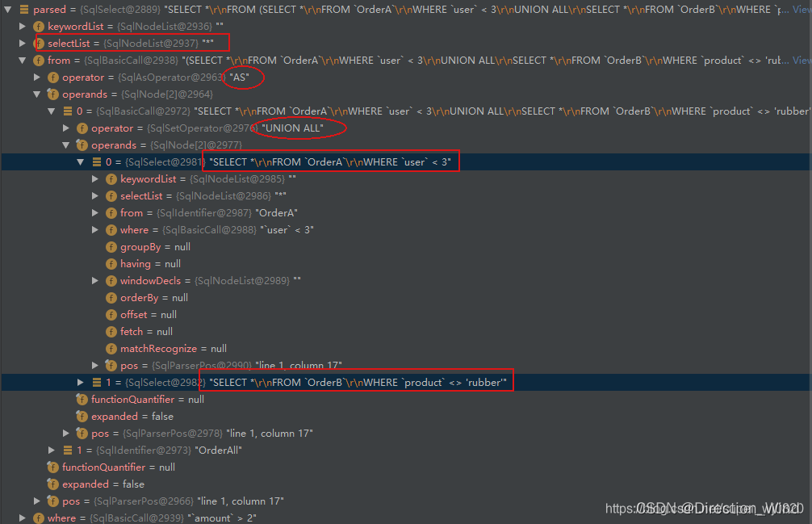The image size is (812, 524).
Task: Click field icon of from SqlIdentifier@2987 row
Action: tap(111, 213)
